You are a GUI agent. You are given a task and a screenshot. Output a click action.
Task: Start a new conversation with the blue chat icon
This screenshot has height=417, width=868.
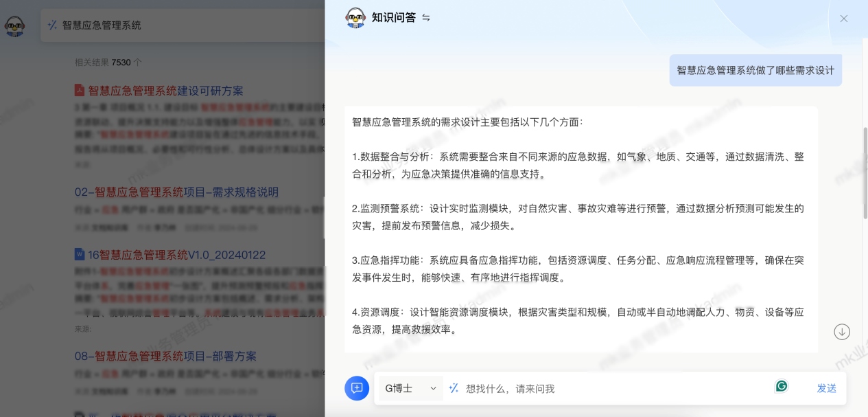pyautogui.click(x=357, y=388)
